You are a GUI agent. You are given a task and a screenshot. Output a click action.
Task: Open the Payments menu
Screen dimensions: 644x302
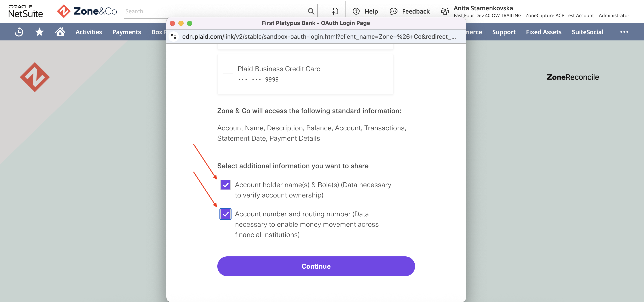(126, 32)
